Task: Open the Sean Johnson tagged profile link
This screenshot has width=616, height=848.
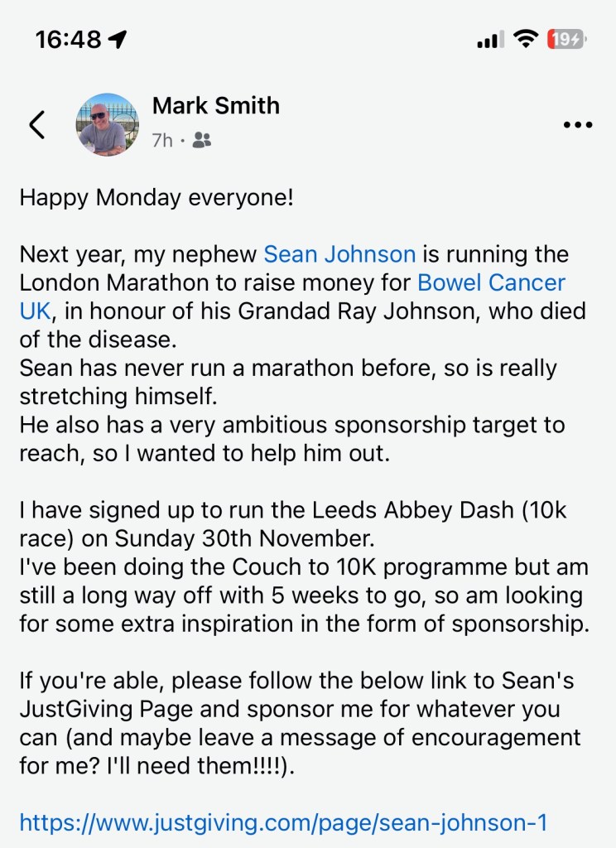Action: click(339, 253)
